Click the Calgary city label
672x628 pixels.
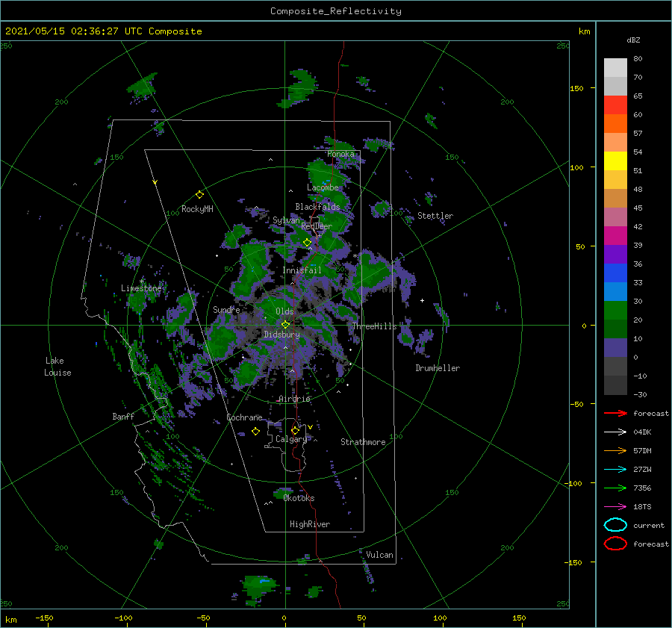(x=291, y=439)
